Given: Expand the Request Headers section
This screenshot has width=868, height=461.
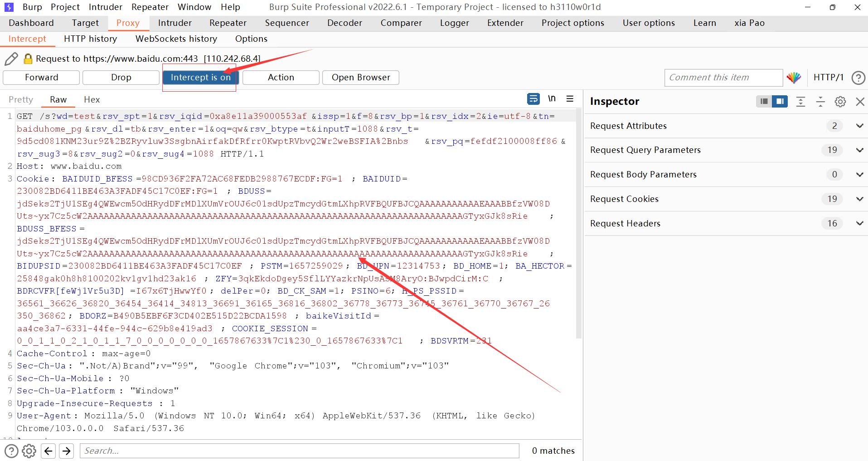Looking at the screenshot, I should (x=859, y=224).
